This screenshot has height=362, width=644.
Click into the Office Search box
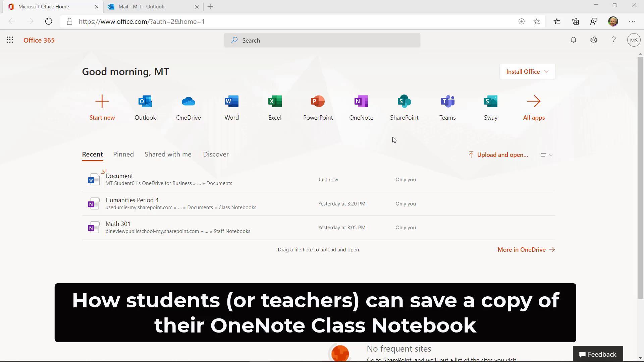tap(322, 40)
